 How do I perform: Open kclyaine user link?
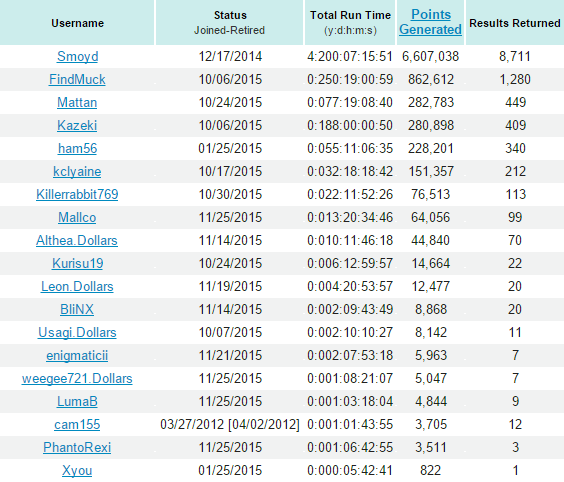pos(77,172)
